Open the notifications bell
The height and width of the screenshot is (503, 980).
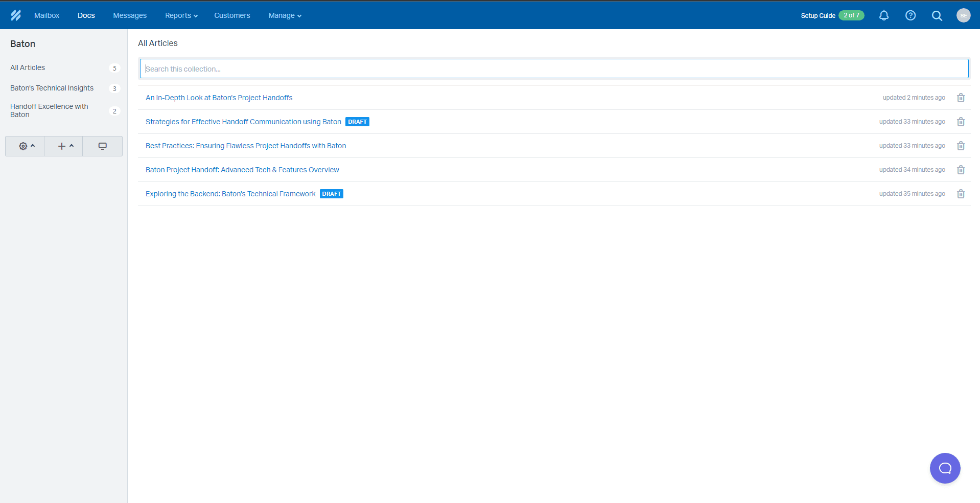884,15
